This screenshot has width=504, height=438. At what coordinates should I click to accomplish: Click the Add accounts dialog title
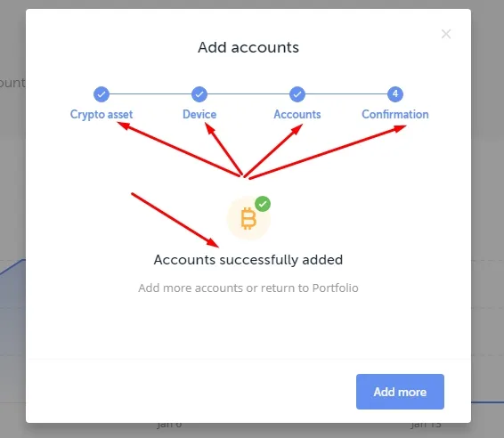(248, 47)
